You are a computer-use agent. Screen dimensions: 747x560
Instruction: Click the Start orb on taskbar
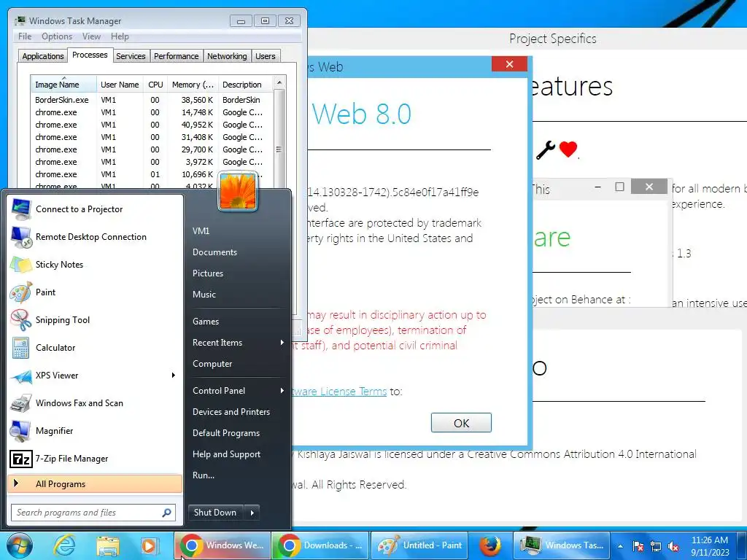[x=19, y=545]
